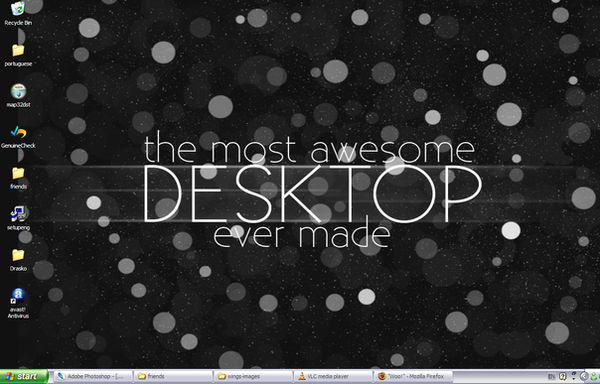Select the GenuineCheck desktop icon
The width and height of the screenshot is (600, 384).
click(x=18, y=137)
